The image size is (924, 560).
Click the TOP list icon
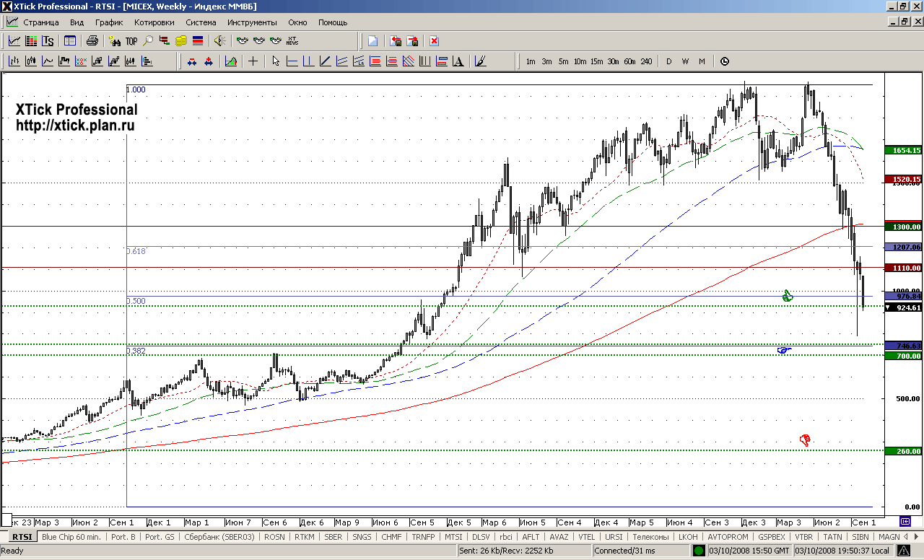[131, 40]
